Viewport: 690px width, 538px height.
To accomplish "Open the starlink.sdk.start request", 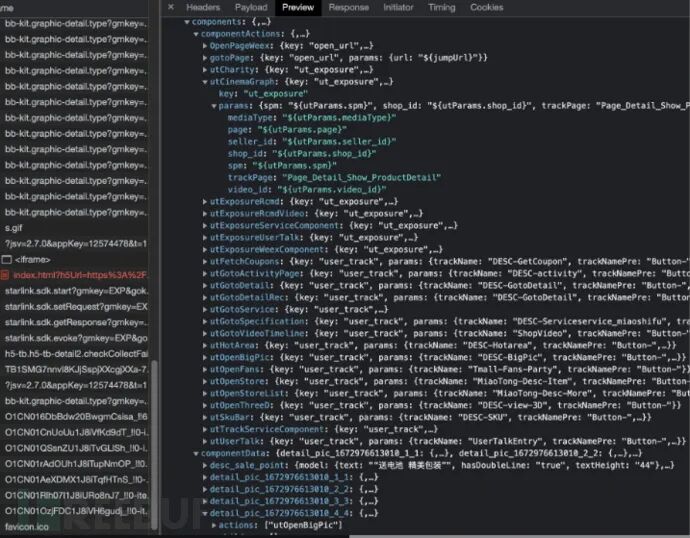I will tap(74, 291).
